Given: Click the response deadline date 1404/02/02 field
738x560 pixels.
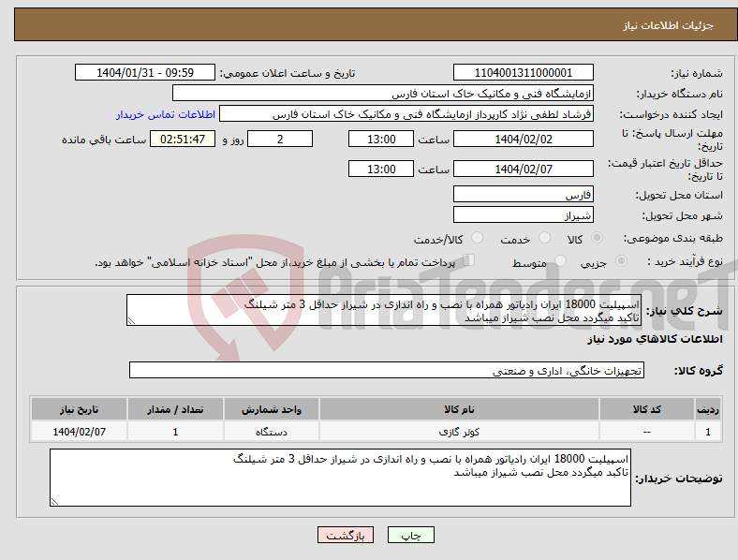Looking at the screenshot, I should pyautogui.click(x=523, y=139).
